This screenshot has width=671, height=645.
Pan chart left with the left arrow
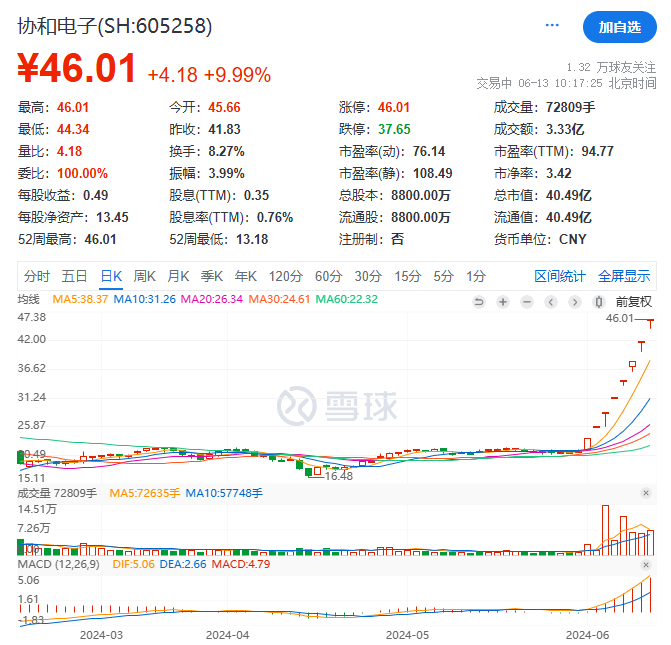point(551,302)
